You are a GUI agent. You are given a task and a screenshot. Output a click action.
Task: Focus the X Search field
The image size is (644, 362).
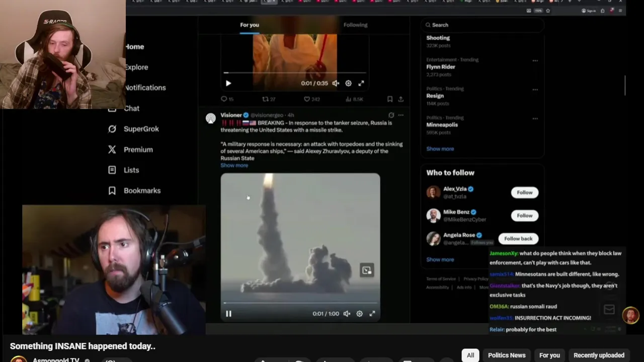483,25
